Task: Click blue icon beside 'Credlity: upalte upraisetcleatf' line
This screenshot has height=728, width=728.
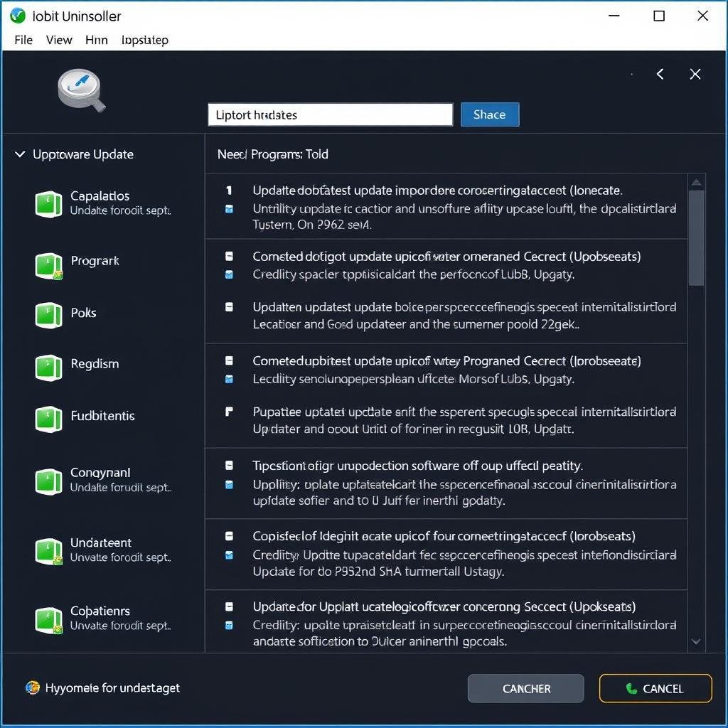Action: click(x=229, y=626)
